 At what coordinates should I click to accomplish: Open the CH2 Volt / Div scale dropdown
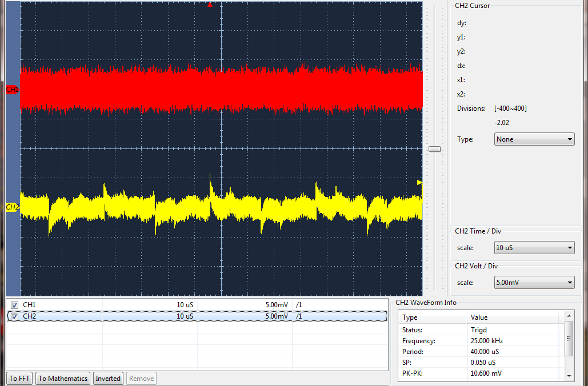(x=534, y=283)
